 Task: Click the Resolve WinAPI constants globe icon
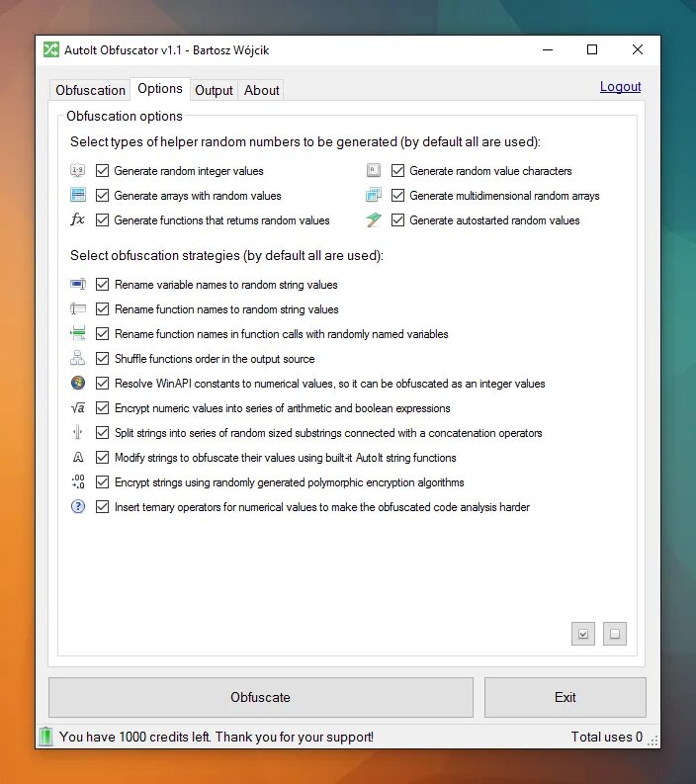click(78, 383)
